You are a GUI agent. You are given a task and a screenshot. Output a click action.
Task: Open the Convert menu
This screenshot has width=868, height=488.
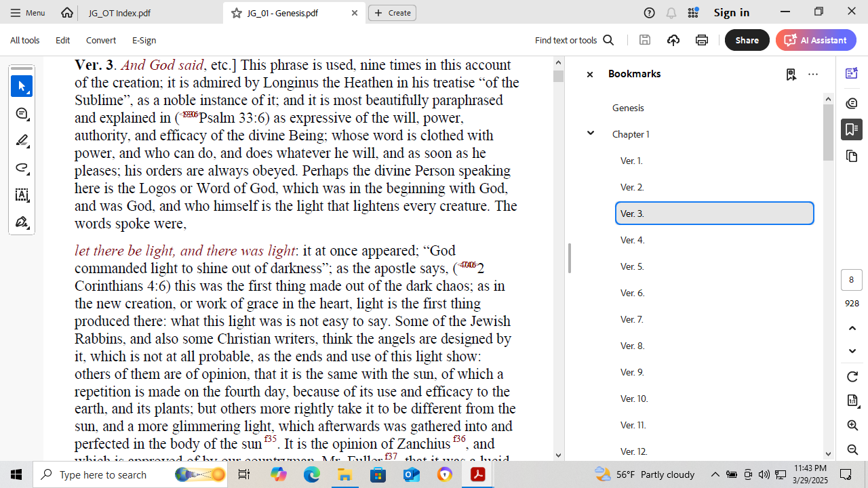(x=101, y=40)
